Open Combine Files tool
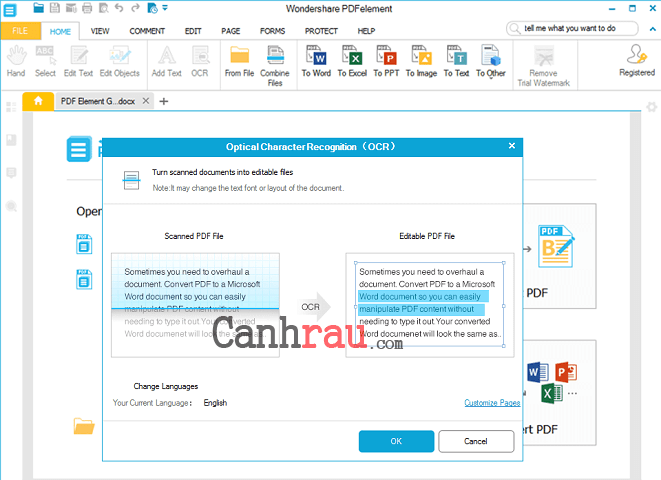This screenshot has width=661, height=480. click(x=275, y=66)
